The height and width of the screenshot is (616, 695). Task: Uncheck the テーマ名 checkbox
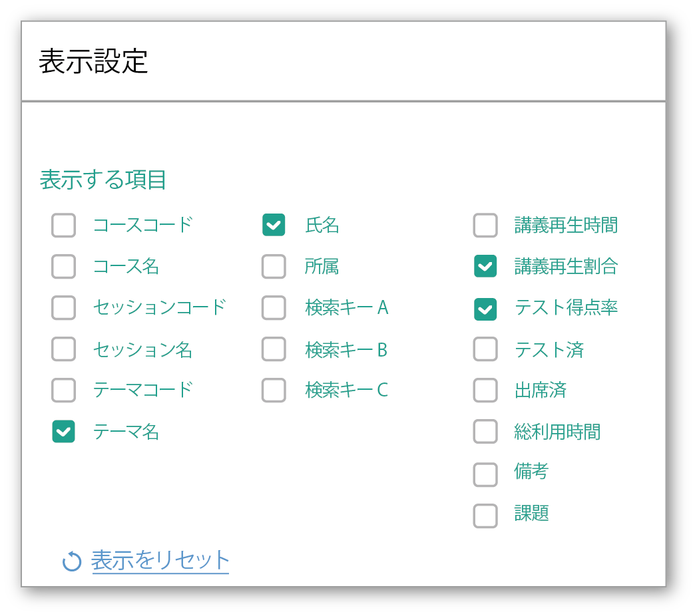pyautogui.click(x=64, y=432)
